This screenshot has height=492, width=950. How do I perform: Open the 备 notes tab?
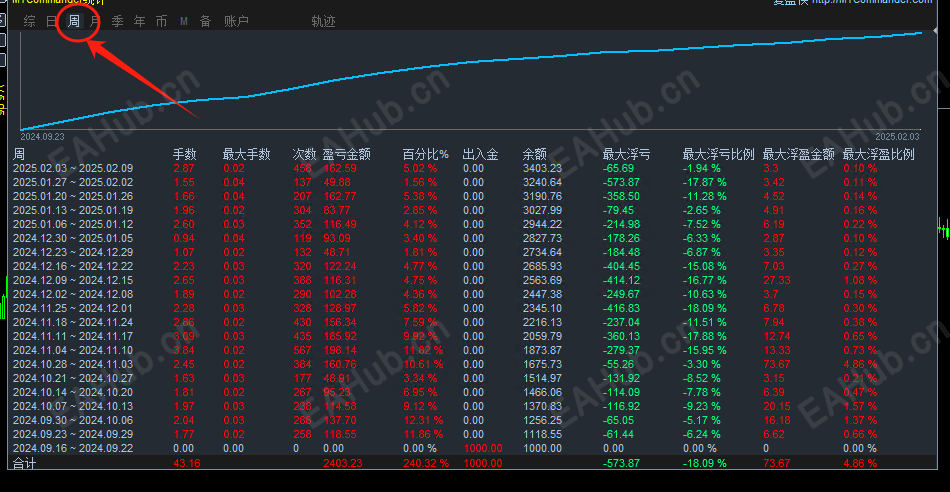coord(206,22)
